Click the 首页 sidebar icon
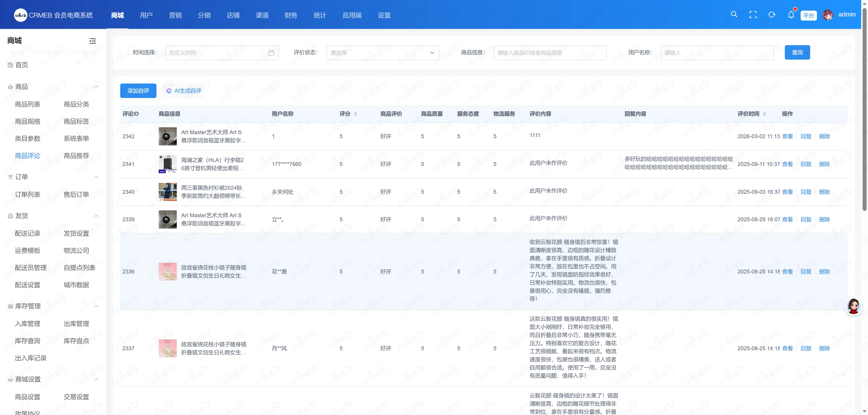This screenshot has height=415, width=868. coord(10,65)
